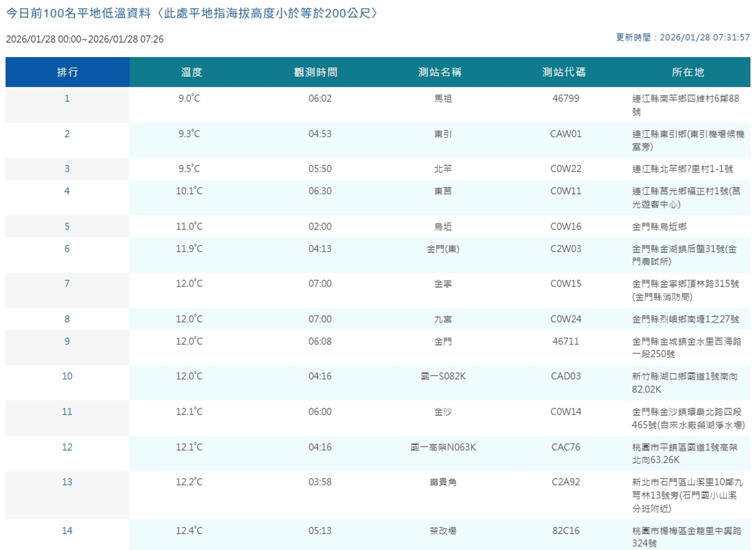The image size is (756, 550).
Task: Select station code 46799
Action: point(566,99)
